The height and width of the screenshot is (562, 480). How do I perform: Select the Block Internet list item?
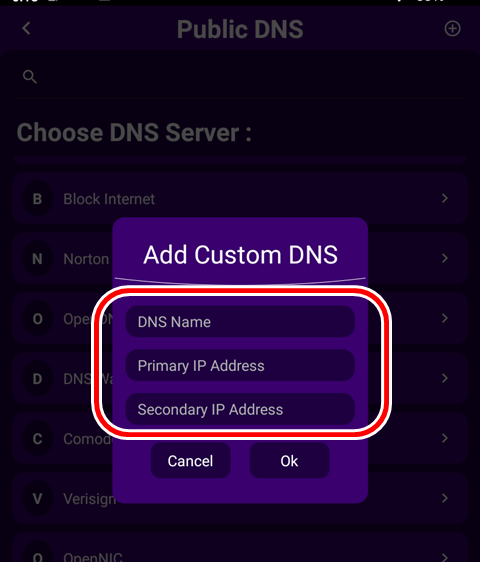[240, 199]
